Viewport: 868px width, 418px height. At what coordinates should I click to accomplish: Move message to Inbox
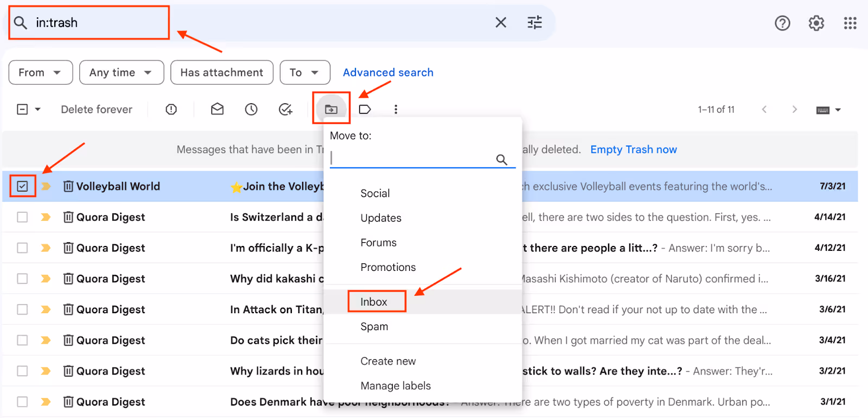(374, 302)
